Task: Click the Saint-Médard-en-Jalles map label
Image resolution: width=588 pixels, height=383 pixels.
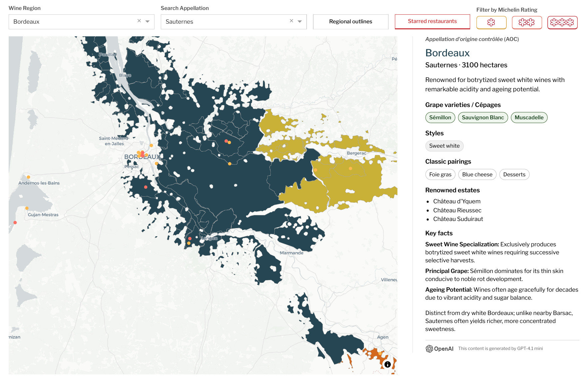Action: click(x=114, y=141)
